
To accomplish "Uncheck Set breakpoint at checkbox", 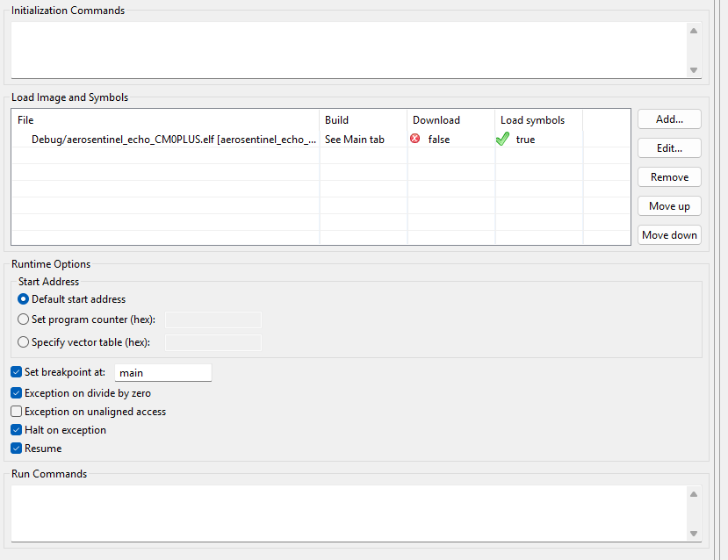I will coord(17,371).
